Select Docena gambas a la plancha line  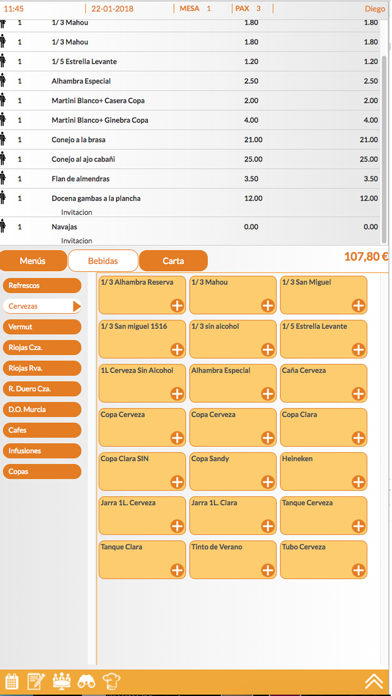pyautogui.click(x=96, y=198)
